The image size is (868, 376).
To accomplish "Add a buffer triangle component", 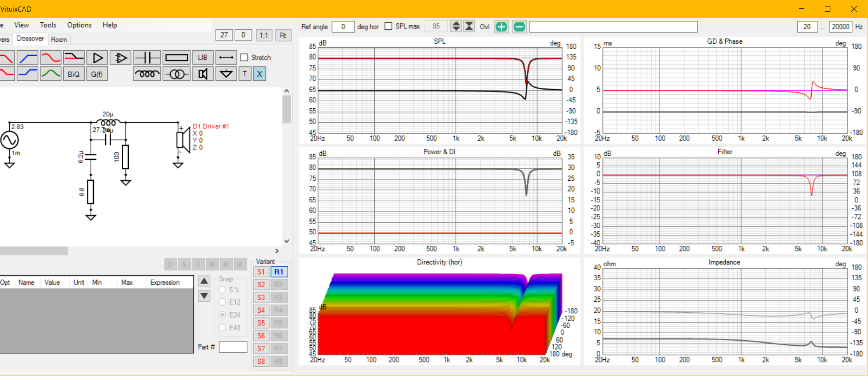I will [97, 58].
